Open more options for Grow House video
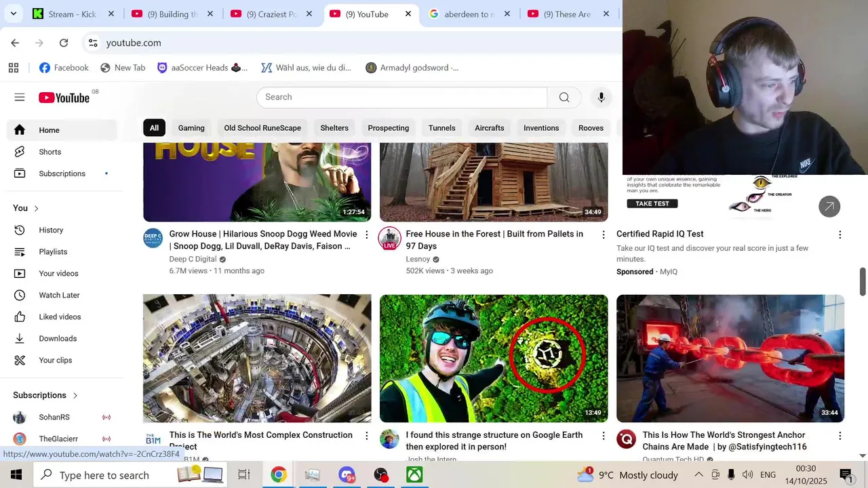The width and height of the screenshot is (868, 488). pos(367,235)
